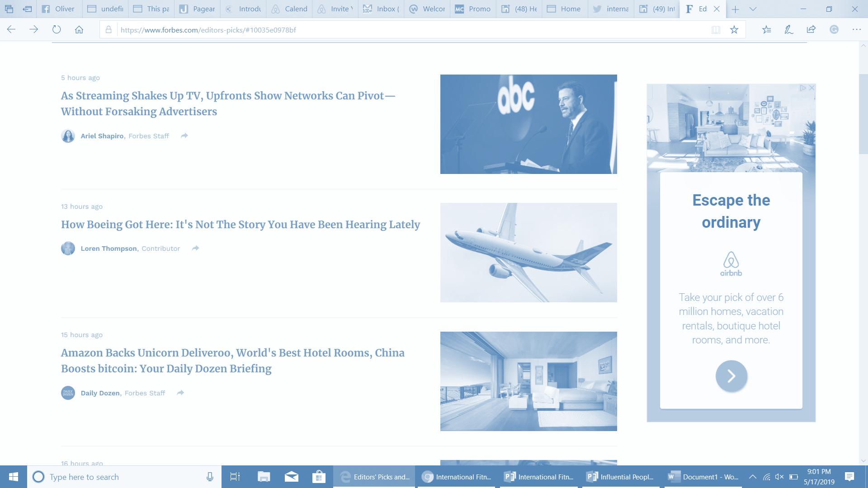Click the page vertical scrollbar thumb
868x488 pixels.
(x=863, y=114)
